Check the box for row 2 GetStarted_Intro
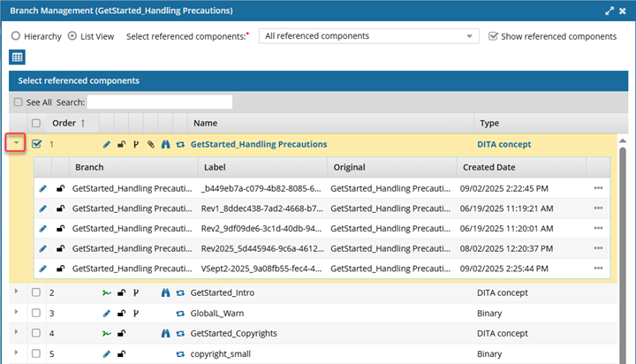This screenshot has width=636, height=364. click(x=36, y=292)
